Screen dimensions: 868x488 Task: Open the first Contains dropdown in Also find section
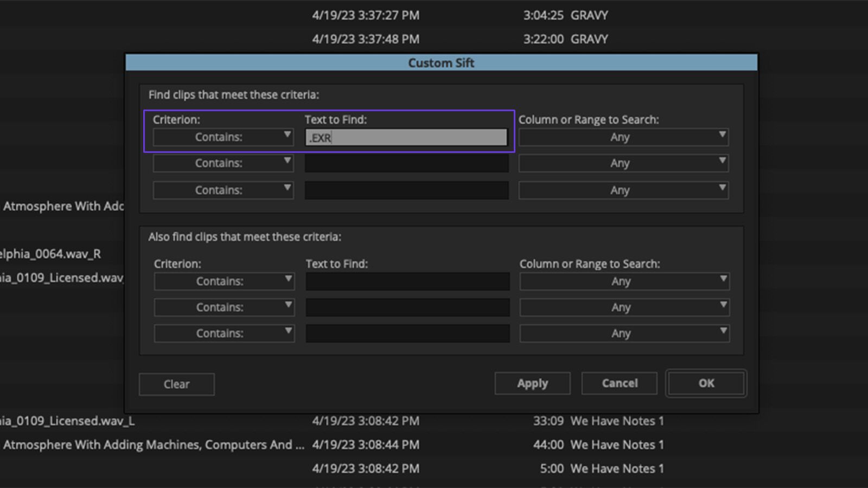224,281
